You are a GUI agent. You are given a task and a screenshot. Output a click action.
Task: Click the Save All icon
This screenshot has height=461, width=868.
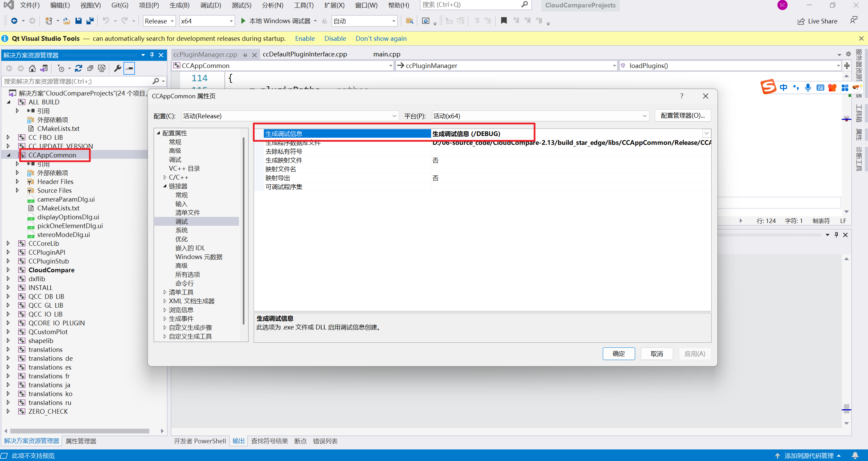point(90,21)
